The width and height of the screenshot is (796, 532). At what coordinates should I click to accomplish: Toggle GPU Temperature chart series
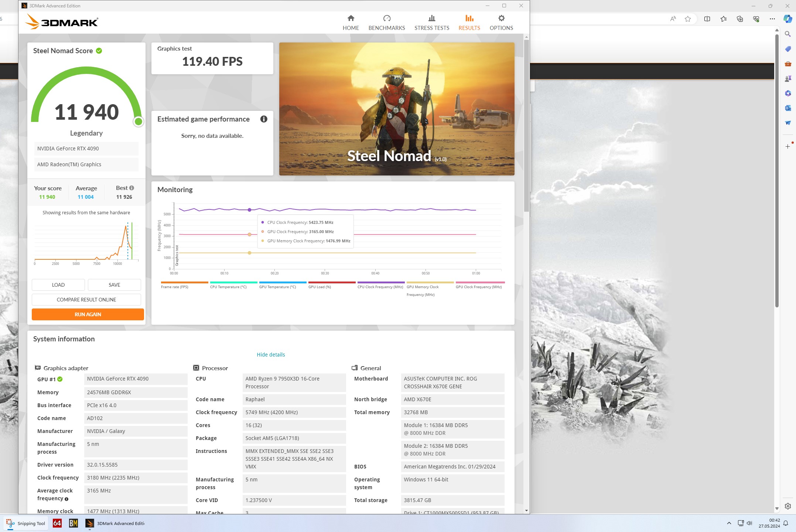[x=277, y=287]
